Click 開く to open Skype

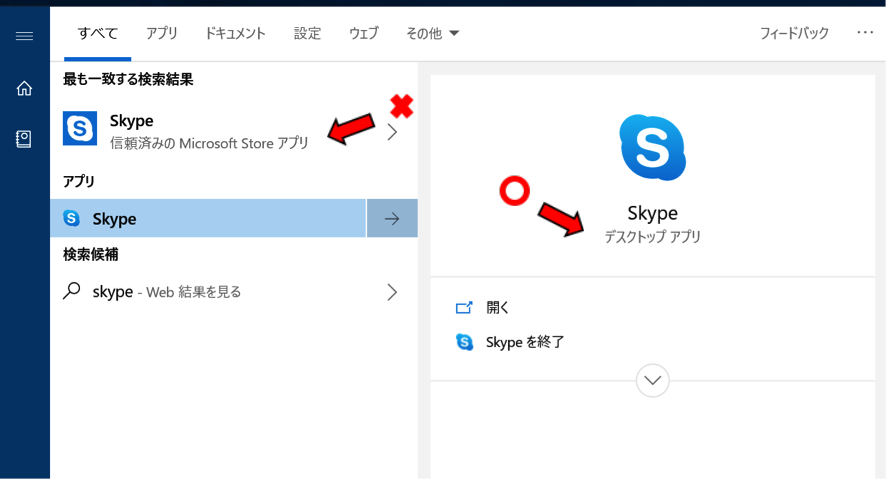coord(497,307)
